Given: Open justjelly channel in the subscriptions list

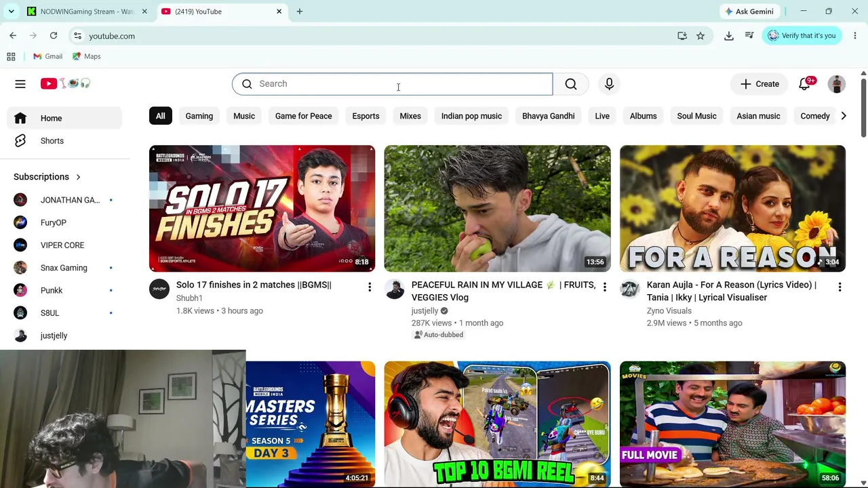Looking at the screenshot, I should (x=65, y=335).
